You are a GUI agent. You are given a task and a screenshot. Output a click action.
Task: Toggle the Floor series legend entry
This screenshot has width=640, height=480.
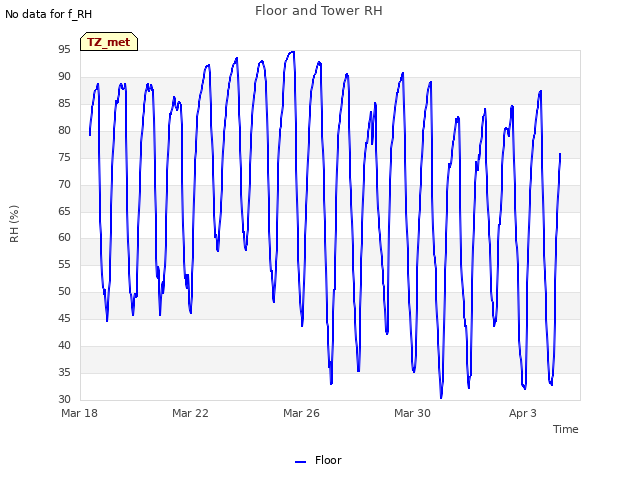[318, 460]
